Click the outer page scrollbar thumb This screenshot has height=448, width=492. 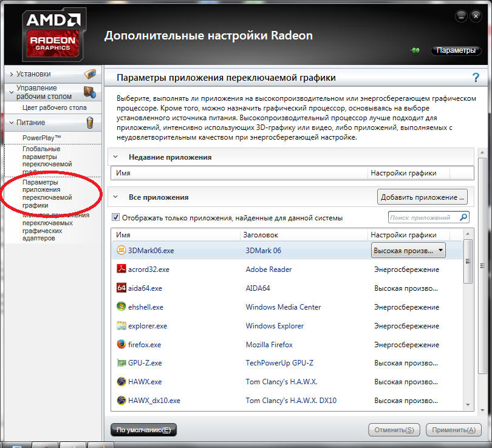(x=482, y=265)
